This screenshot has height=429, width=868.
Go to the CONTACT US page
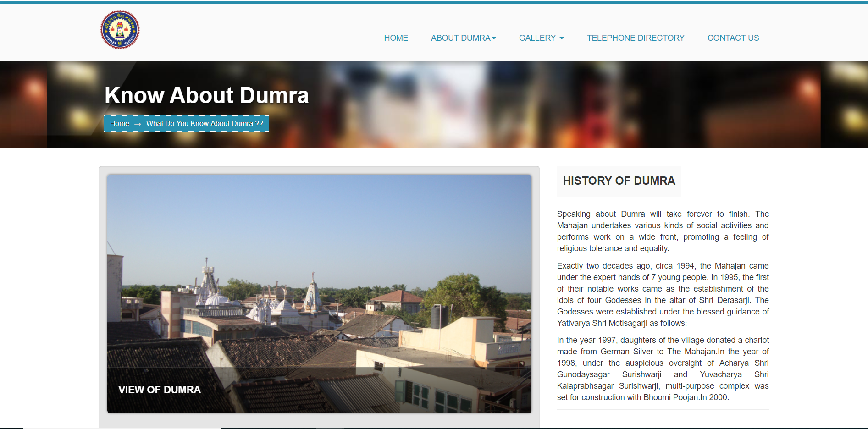point(733,38)
